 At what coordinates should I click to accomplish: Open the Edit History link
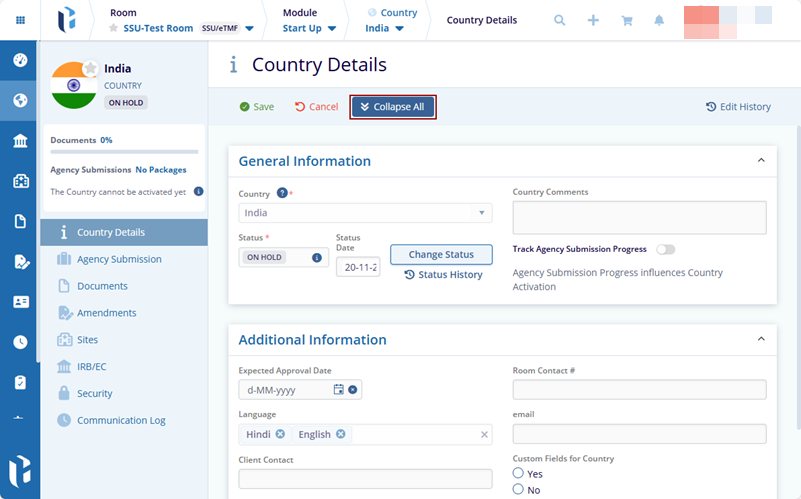[x=738, y=107]
